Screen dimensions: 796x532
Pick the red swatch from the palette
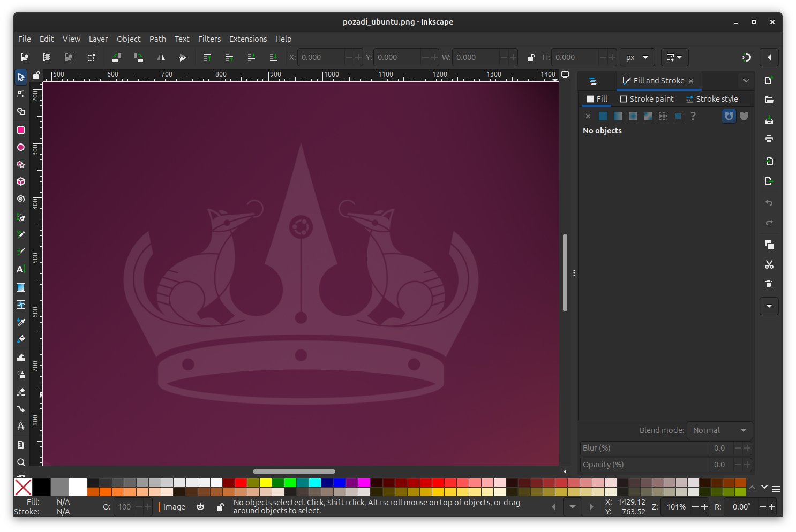point(241,483)
